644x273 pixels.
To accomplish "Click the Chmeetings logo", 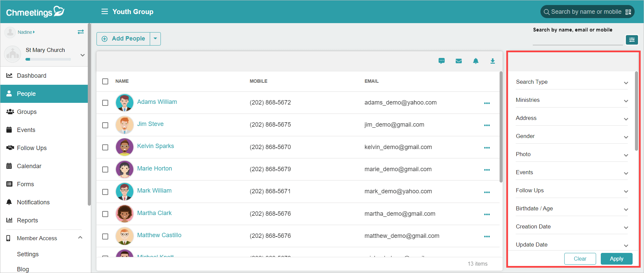I will (x=35, y=12).
